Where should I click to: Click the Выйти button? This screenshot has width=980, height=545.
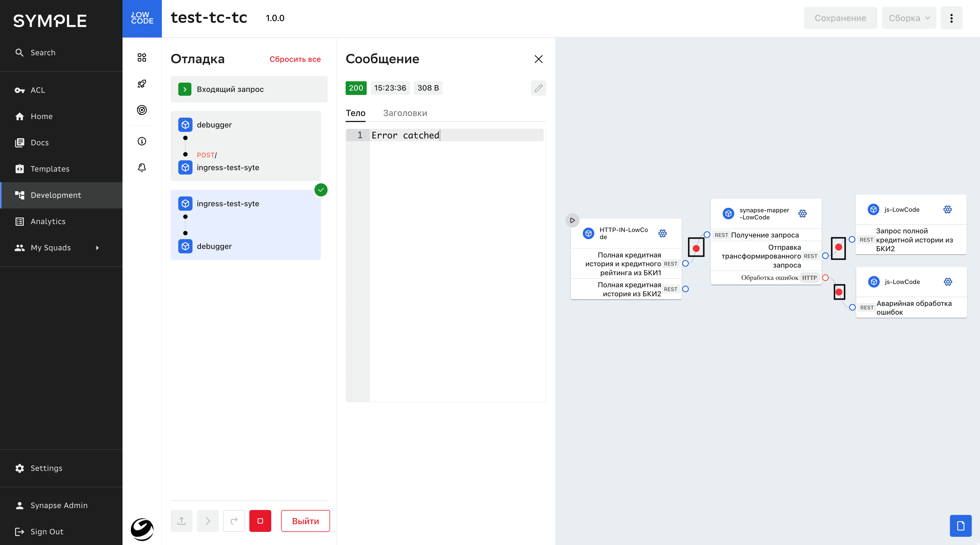(305, 521)
